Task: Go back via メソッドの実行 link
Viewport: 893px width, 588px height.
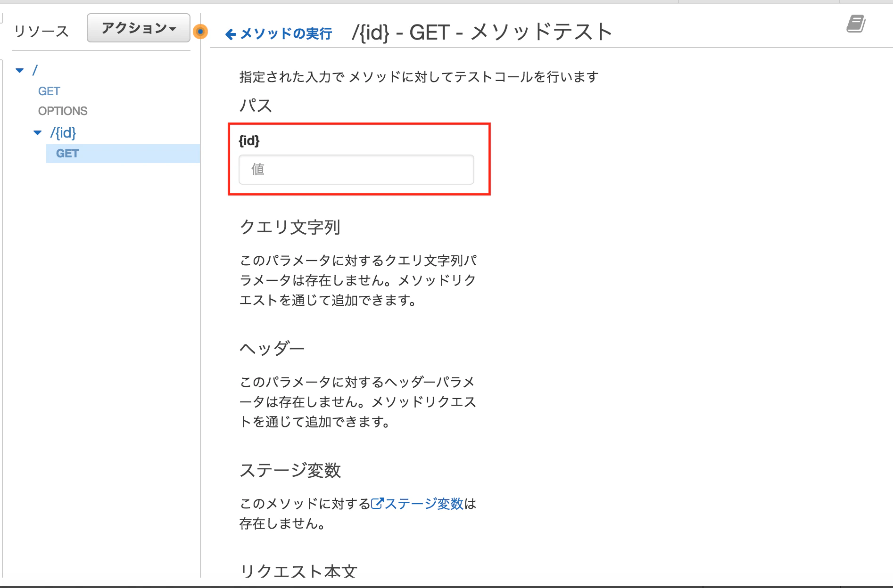Action: tap(279, 33)
